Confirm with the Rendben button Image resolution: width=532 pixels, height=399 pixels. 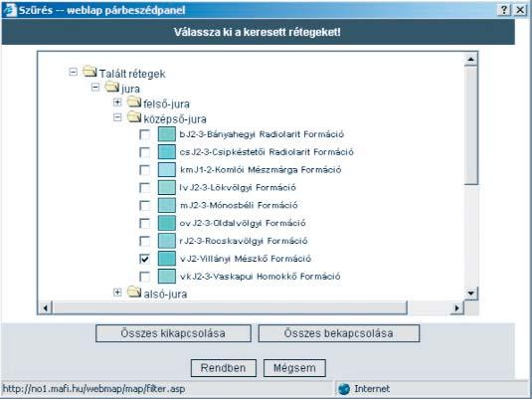(x=224, y=368)
